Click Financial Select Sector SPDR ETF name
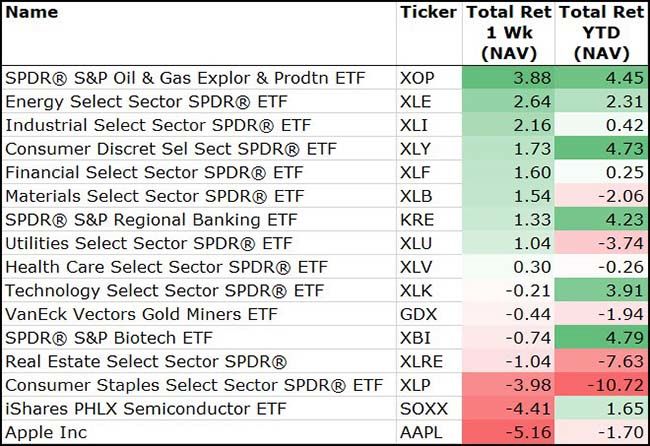 156,172
